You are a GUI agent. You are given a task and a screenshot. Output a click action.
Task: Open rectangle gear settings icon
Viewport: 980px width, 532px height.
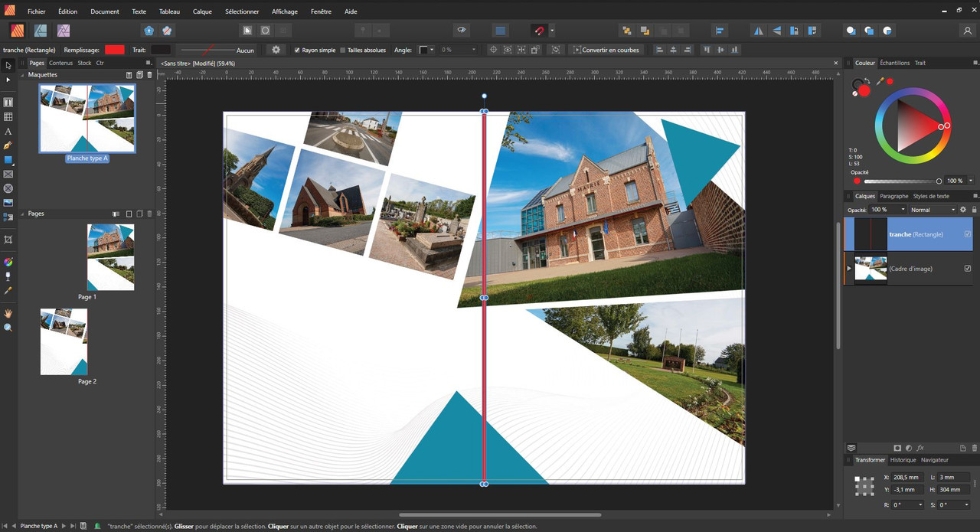coord(276,50)
